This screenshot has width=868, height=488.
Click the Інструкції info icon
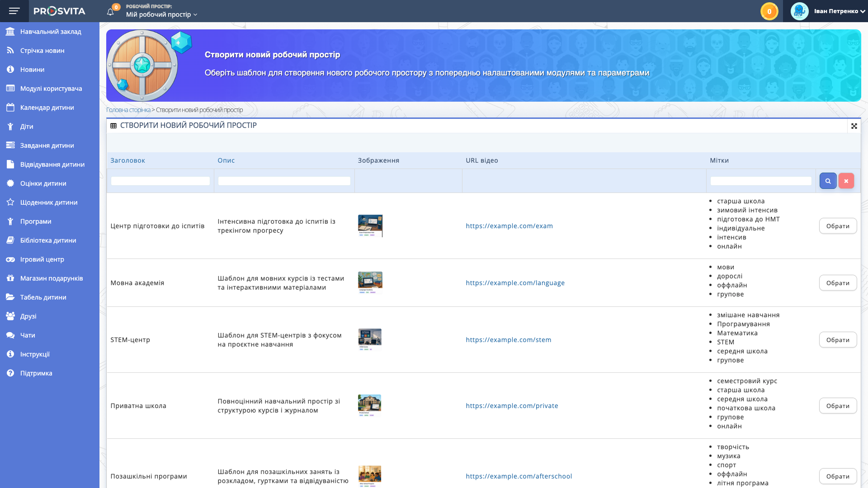coord(10,354)
